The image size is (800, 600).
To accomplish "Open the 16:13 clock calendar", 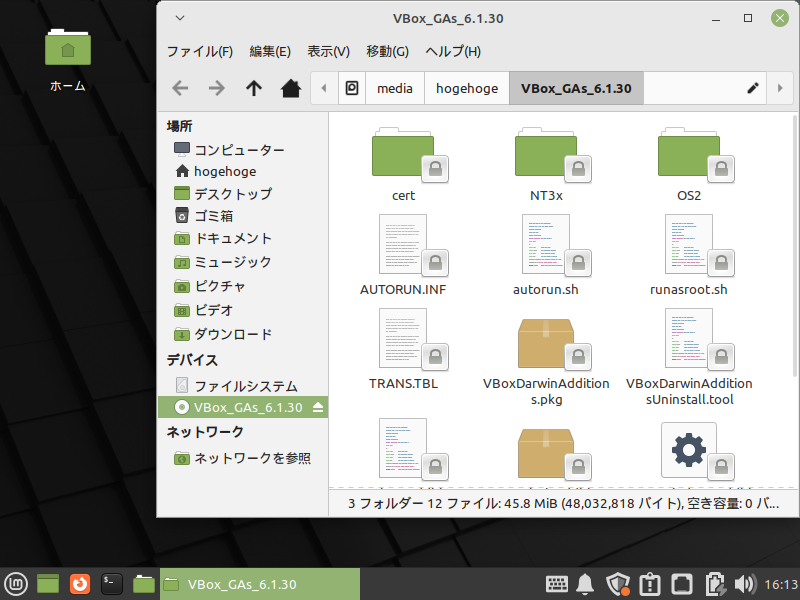I will point(781,584).
